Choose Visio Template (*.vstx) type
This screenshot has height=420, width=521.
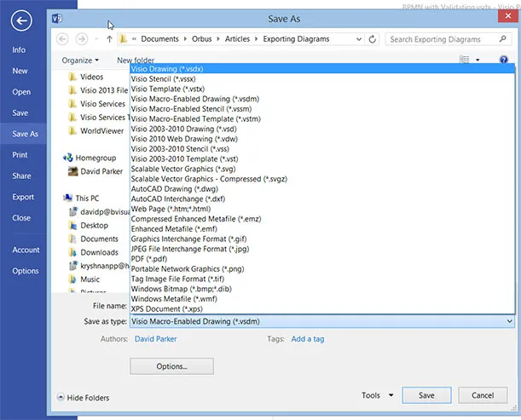[322, 89]
